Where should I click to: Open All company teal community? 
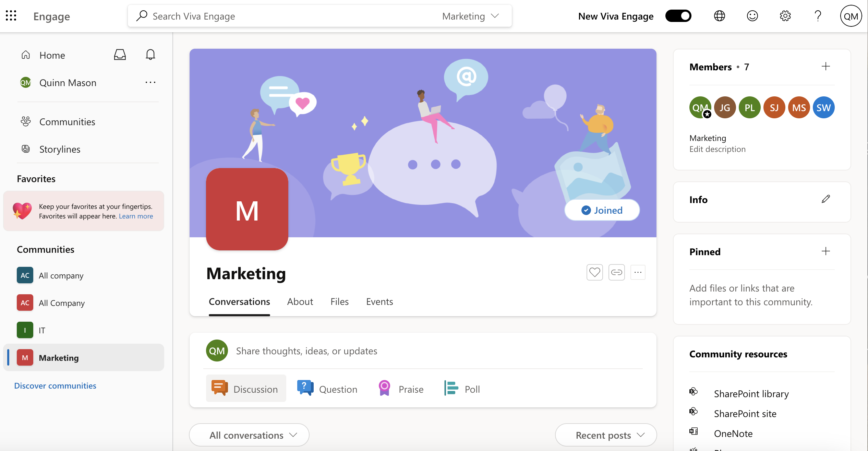click(84, 275)
